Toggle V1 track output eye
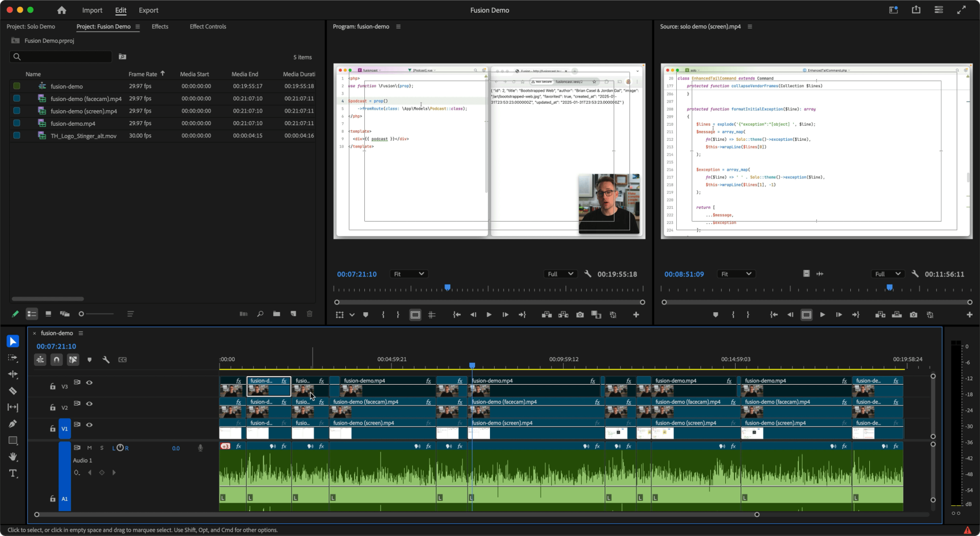 click(89, 425)
